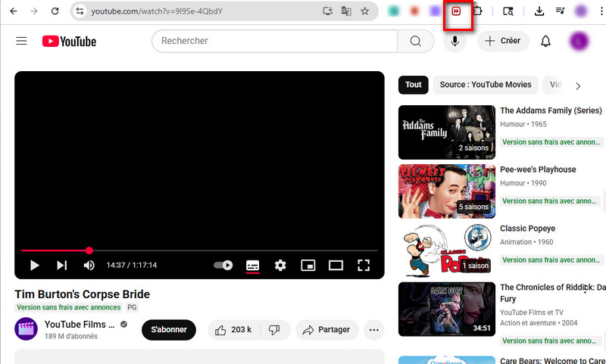Open the Extensions puzzle icon
The height and width of the screenshot is (364, 606).
tap(478, 11)
